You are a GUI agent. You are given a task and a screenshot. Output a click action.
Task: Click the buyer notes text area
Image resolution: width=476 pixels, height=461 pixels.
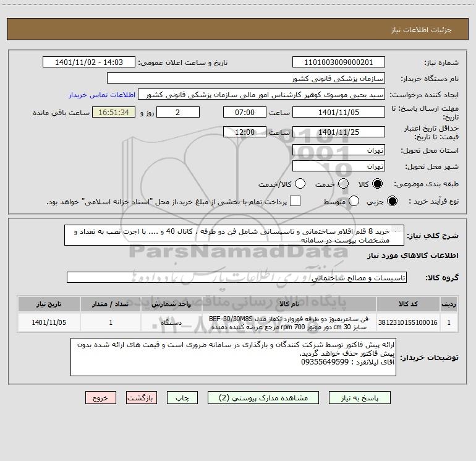pos(233,357)
